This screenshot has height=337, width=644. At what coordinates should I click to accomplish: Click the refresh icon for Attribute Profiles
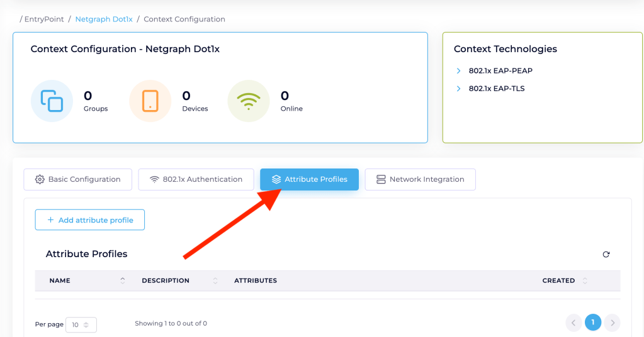606,255
